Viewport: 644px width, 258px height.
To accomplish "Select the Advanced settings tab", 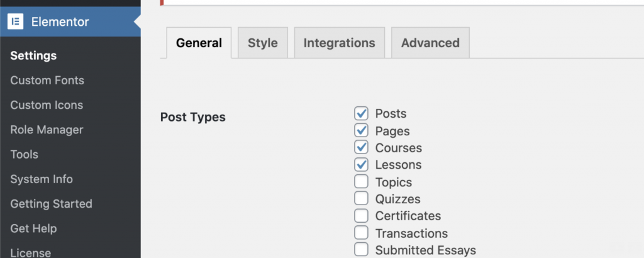I will pyautogui.click(x=430, y=43).
